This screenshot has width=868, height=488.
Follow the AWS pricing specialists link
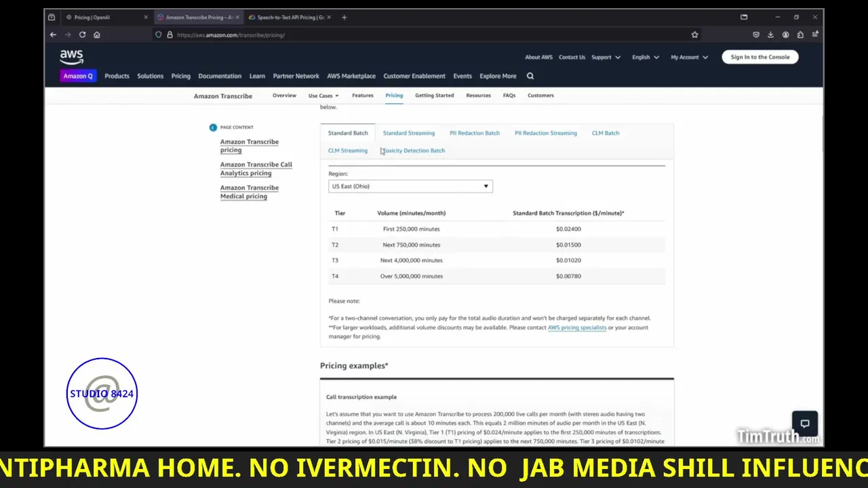click(577, 327)
